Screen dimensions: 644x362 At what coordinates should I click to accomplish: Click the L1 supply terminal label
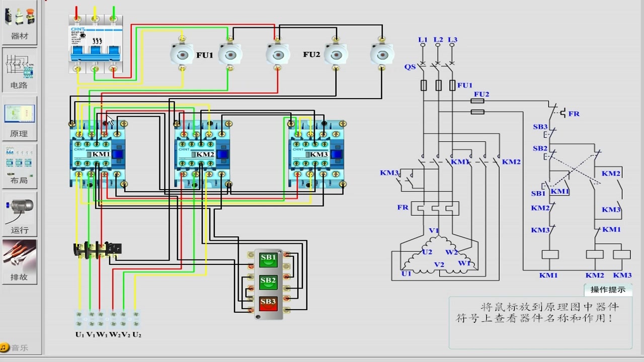click(x=423, y=40)
